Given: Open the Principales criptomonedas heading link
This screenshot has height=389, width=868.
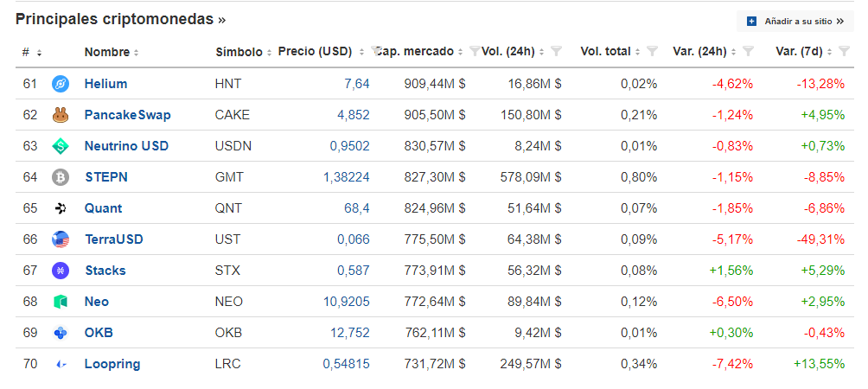Looking at the screenshot, I should pos(121,19).
